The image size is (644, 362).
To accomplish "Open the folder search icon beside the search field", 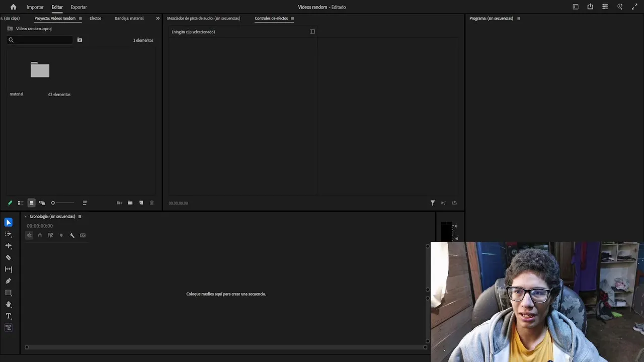I will pos(79,40).
